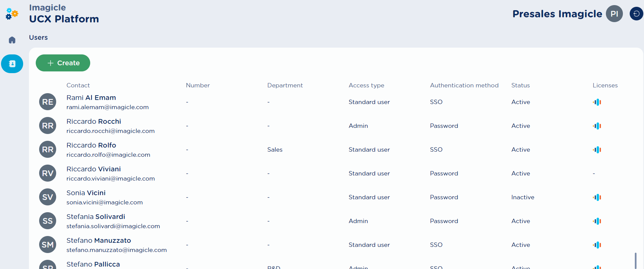Open user Stefano Manuzzato
Screen dimensions: 644x269
pyautogui.click(x=99, y=240)
